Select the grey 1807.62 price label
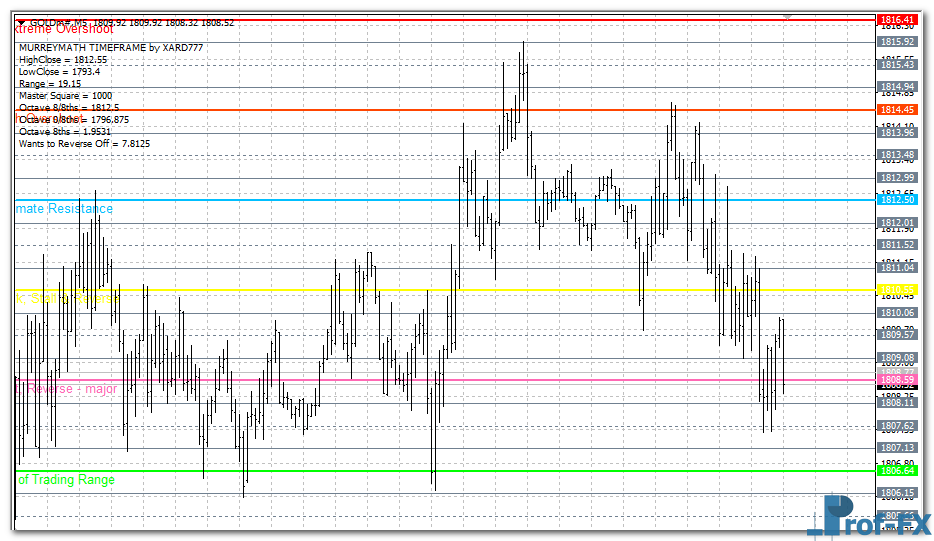 [896, 425]
